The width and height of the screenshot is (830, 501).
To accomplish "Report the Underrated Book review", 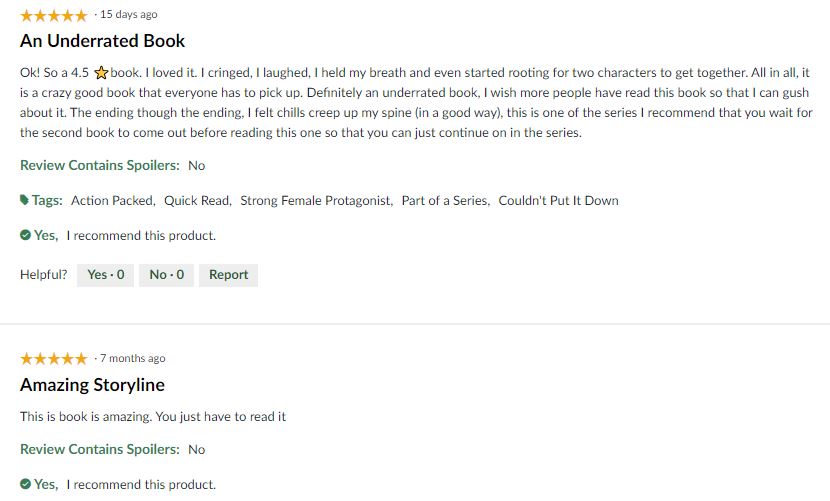I will (x=228, y=275).
